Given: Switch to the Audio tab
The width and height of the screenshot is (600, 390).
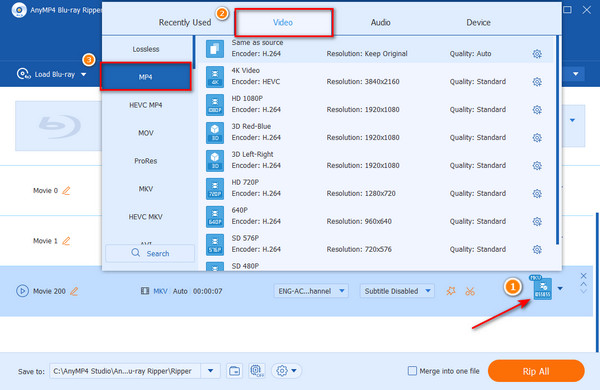Looking at the screenshot, I should (x=380, y=23).
